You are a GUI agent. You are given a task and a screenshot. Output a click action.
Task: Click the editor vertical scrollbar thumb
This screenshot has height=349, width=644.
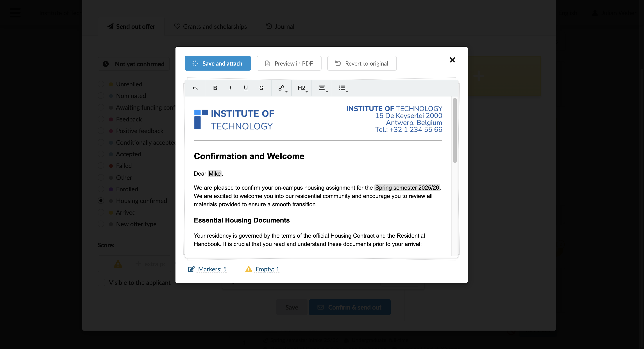click(455, 130)
